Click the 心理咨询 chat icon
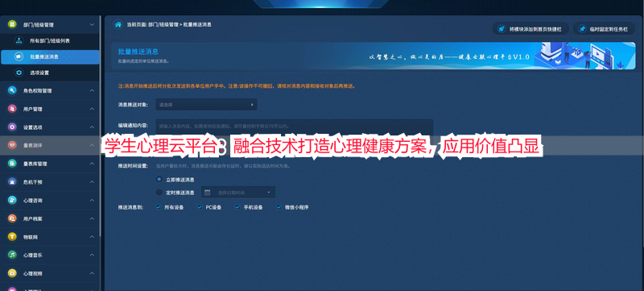This screenshot has width=644, height=291. tap(12, 200)
